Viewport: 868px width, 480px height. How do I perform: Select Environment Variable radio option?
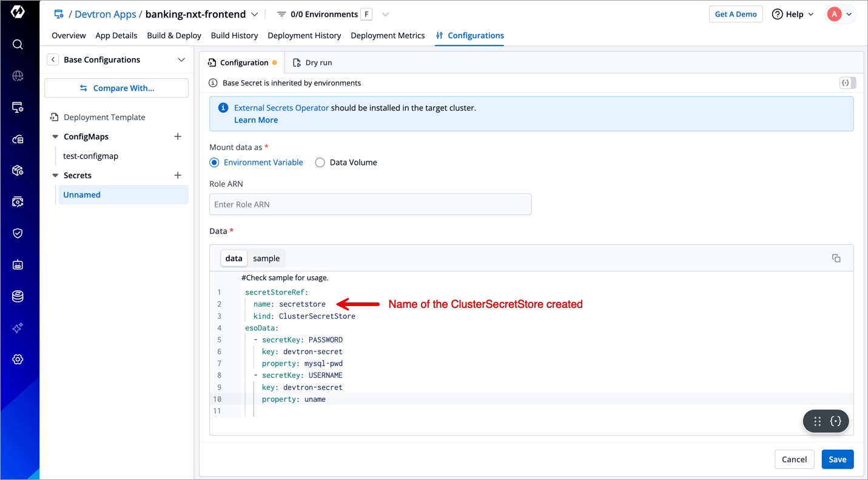214,162
